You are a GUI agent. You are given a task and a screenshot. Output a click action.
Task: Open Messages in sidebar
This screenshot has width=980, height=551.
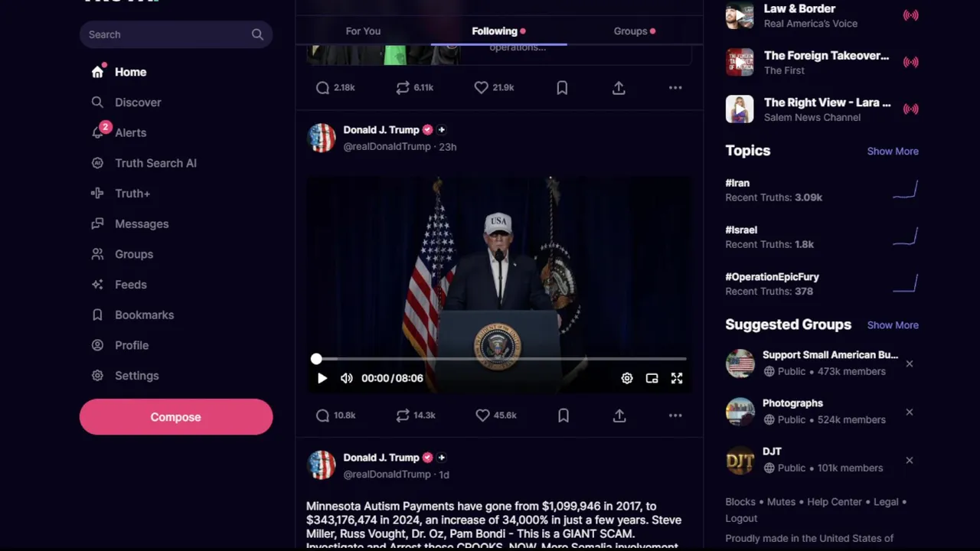pyautogui.click(x=130, y=223)
